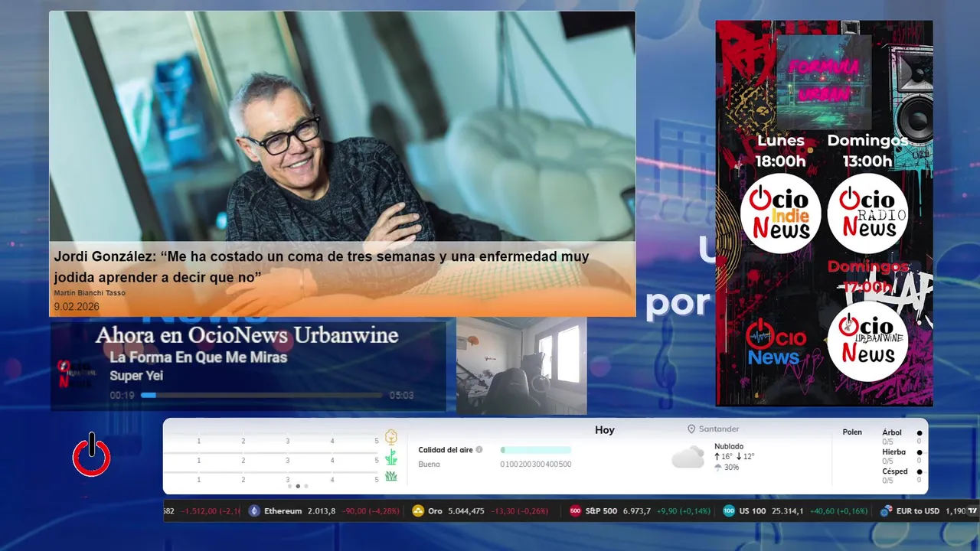Click the Nublado weather condition text
Screen dimensions: 980x551
pyautogui.click(x=729, y=446)
